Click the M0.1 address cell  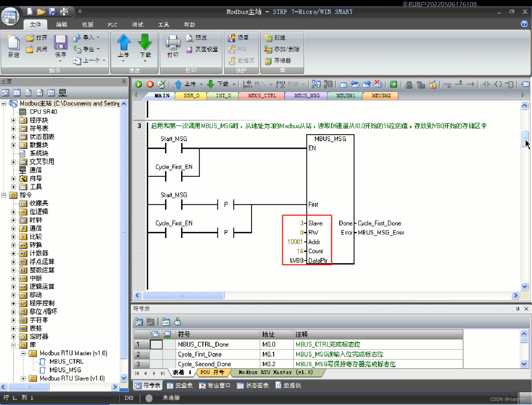click(x=277, y=355)
